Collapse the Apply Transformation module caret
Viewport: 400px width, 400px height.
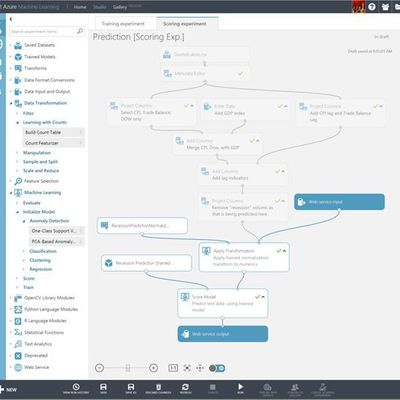coord(284,251)
